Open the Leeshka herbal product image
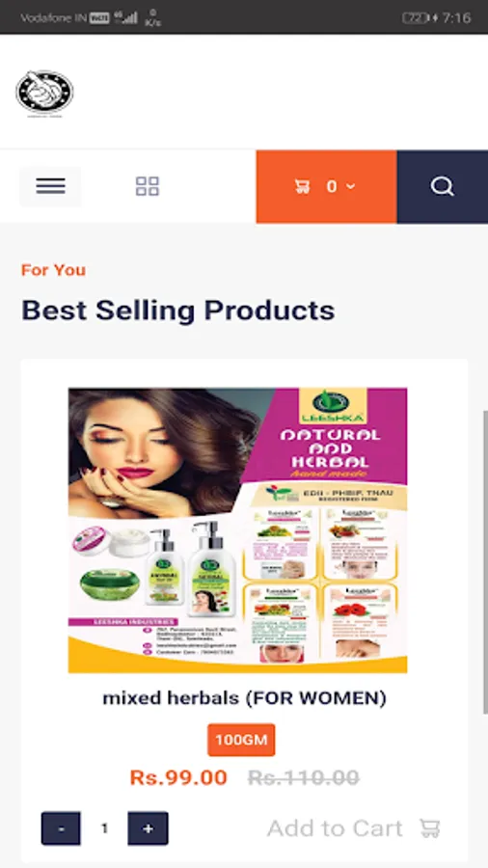 [x=238, y=530]
